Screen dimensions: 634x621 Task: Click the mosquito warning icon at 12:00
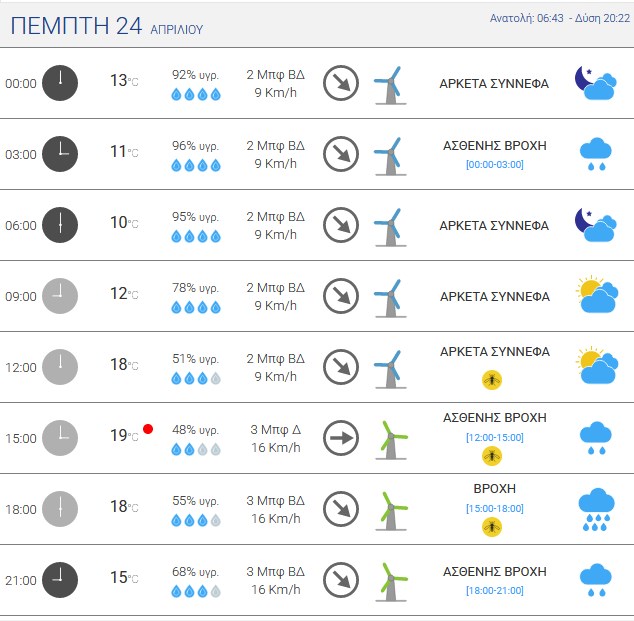pyautogui.click(x=492, y=380)
